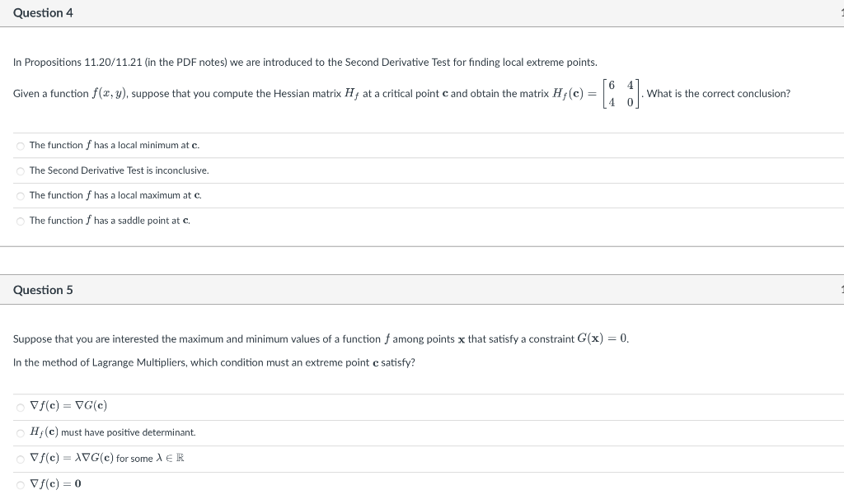Click the Question 5 heading
The height and width of the screenshot is (504, 844).
click(43, 289)
